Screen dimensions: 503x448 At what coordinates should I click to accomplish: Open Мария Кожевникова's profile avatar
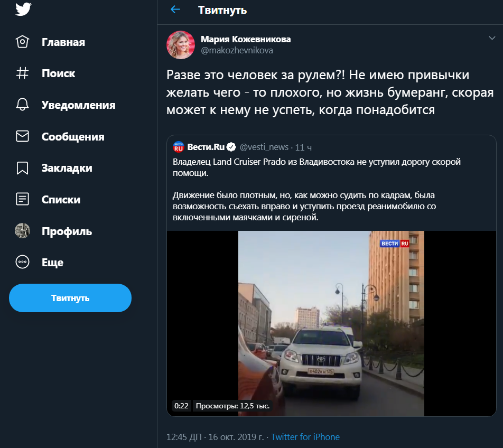(x=181, y=45)
